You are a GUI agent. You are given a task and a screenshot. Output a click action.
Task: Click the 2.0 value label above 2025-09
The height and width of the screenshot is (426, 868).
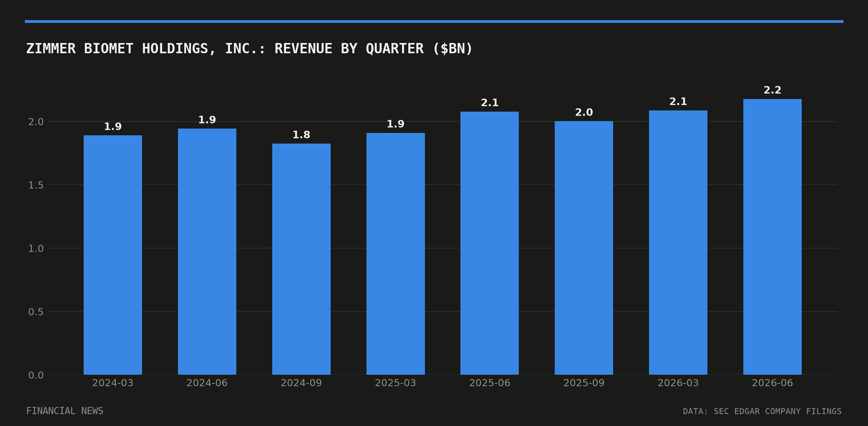[x=584, y=112]
